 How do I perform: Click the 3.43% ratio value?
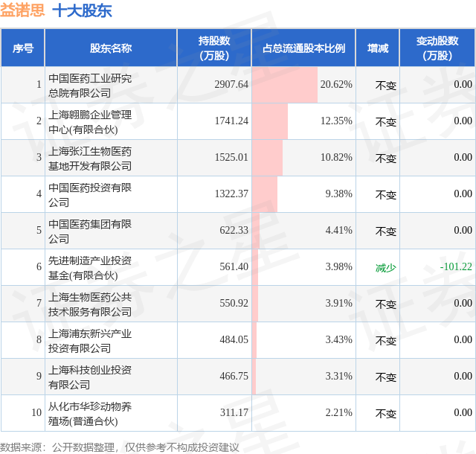(x=338, y=339)
